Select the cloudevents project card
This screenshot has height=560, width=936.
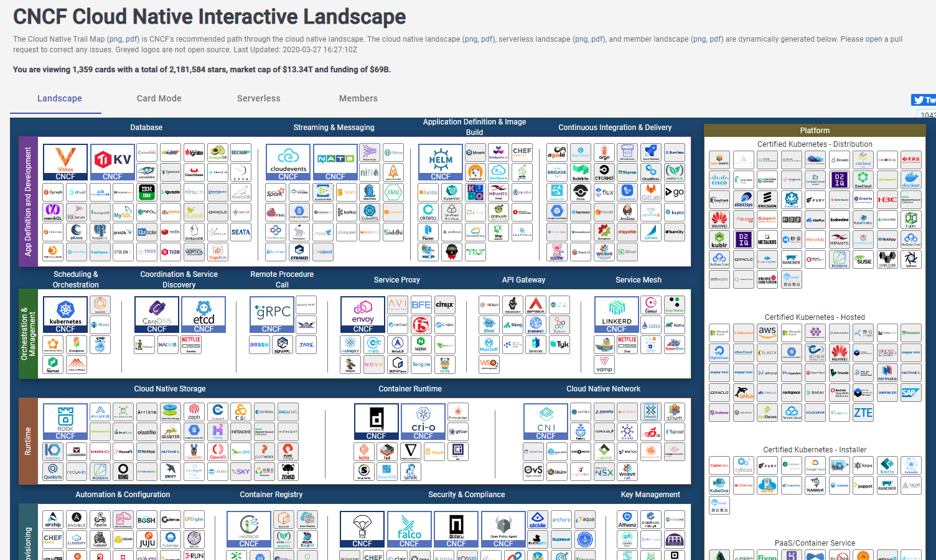coord(288,162)
